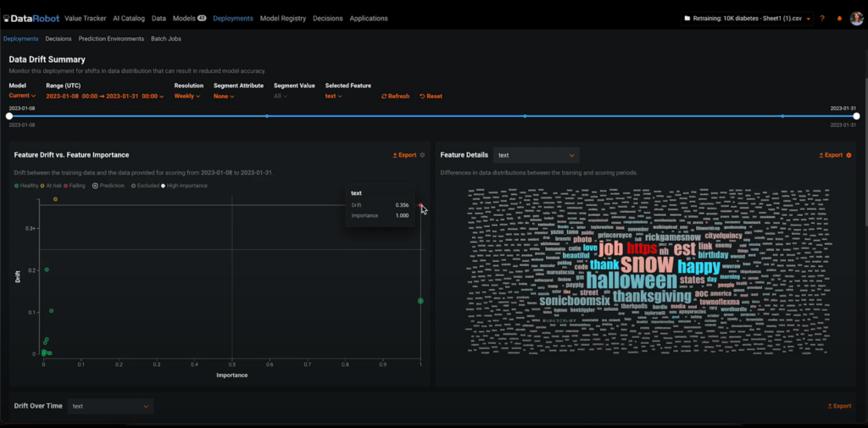Click the yellow at-risk point in drift chart
This screenshot has width=868, height=428.
[56, 199]
